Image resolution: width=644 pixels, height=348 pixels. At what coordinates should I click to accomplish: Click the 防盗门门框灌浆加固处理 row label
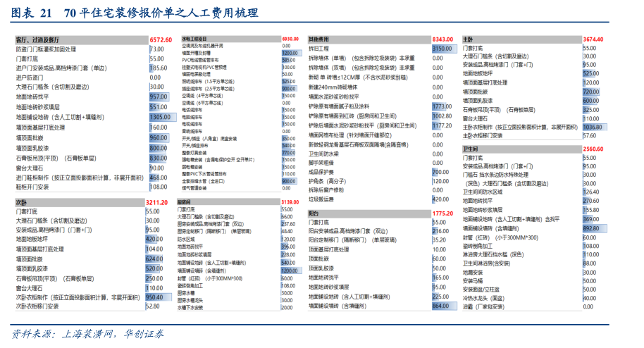[45, 49]
